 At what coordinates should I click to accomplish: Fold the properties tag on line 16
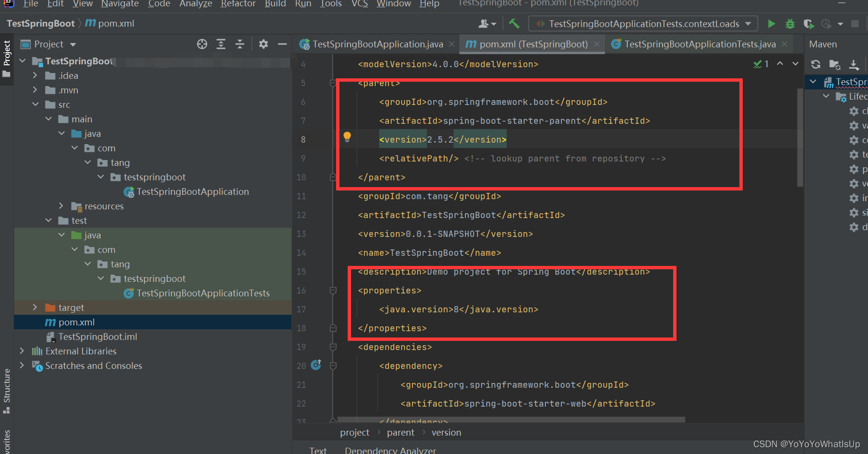coord(333,291)
